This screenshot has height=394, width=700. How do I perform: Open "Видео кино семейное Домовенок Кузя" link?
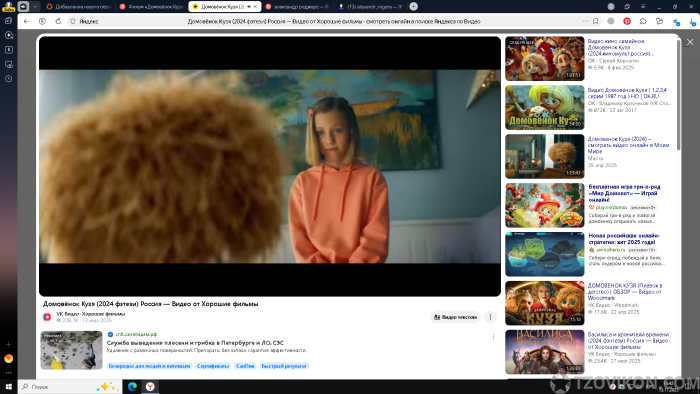tap(621, 47)
